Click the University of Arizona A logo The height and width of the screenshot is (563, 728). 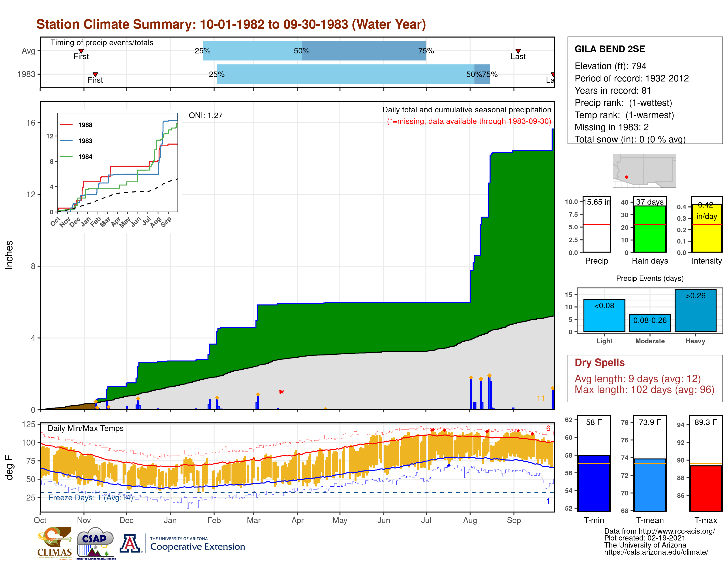[x=130, y=543]
